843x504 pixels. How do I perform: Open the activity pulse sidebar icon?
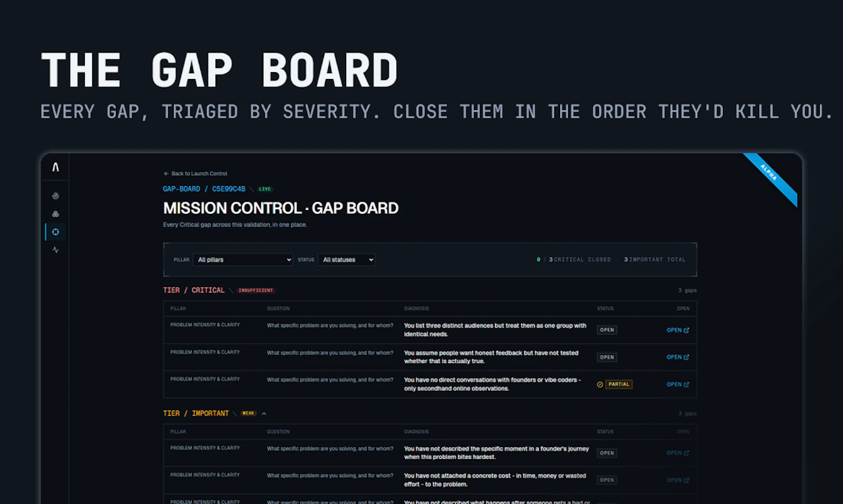pyautogui.click(x=55, y=250)
